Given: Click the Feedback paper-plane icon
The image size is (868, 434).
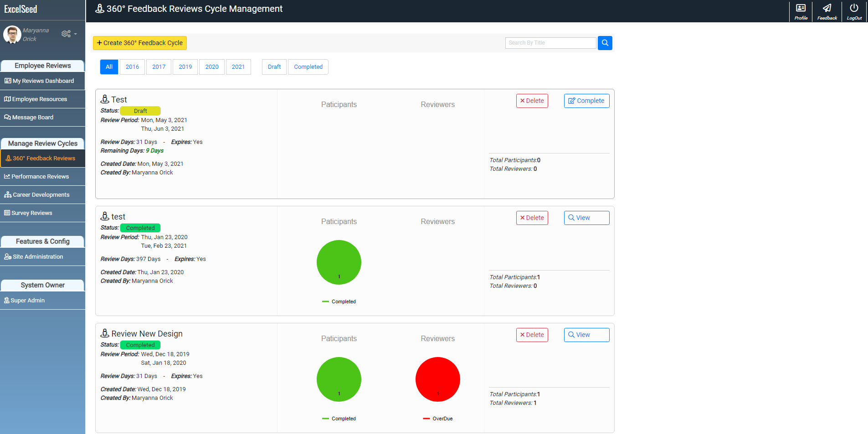Looking at the screenshot, I should tap(827, 11).
